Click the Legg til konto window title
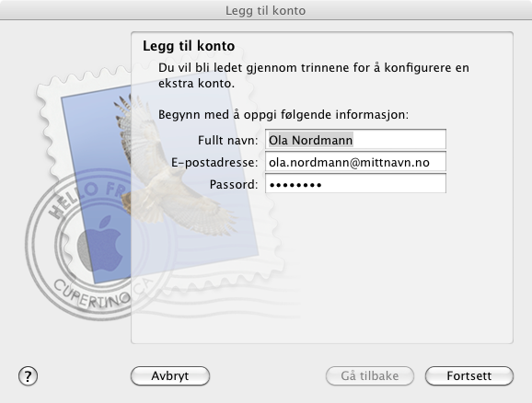 tap(266, 10)
